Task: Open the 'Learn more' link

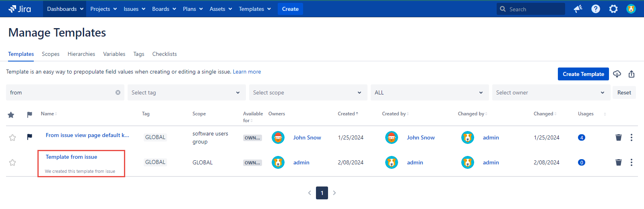Action: pos(247,72)
